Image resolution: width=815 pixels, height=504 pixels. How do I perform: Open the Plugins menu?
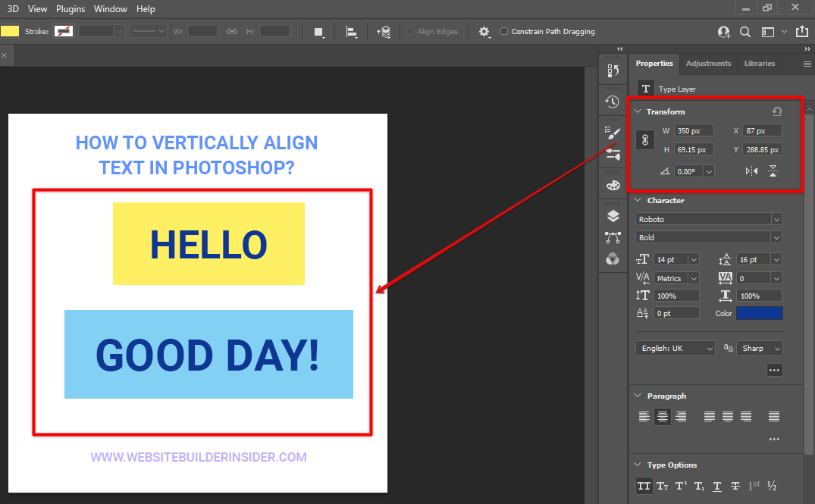tap(71, 9)
